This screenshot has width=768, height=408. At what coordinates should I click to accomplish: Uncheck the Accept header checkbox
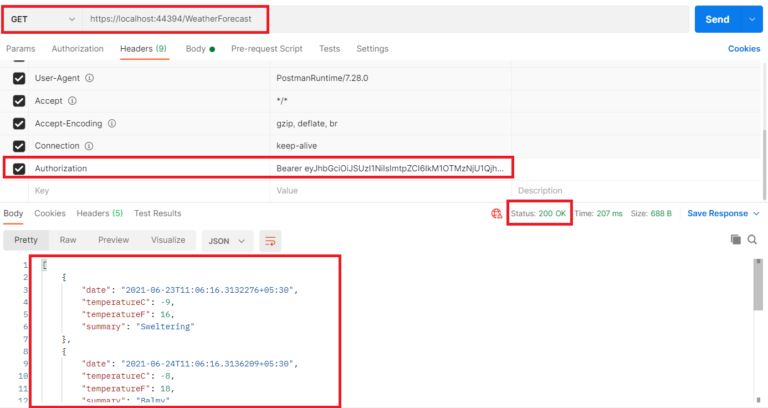tap(19, 101)
